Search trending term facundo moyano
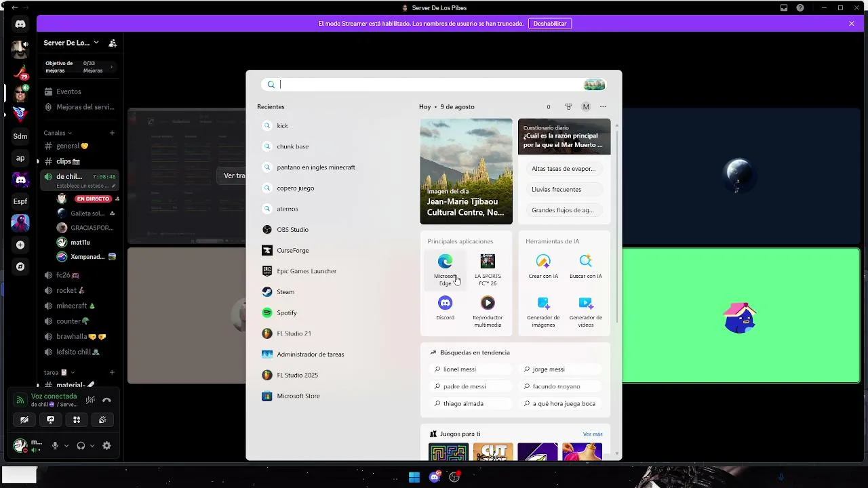Image resolution: width=868 pixels, height=488 pixels. click(561, 386)
